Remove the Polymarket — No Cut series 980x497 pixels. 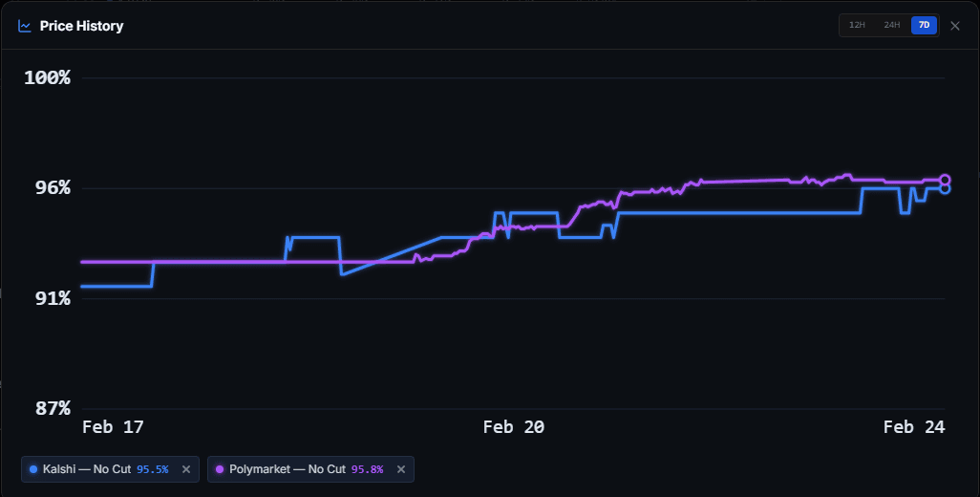tap(400, 469)
